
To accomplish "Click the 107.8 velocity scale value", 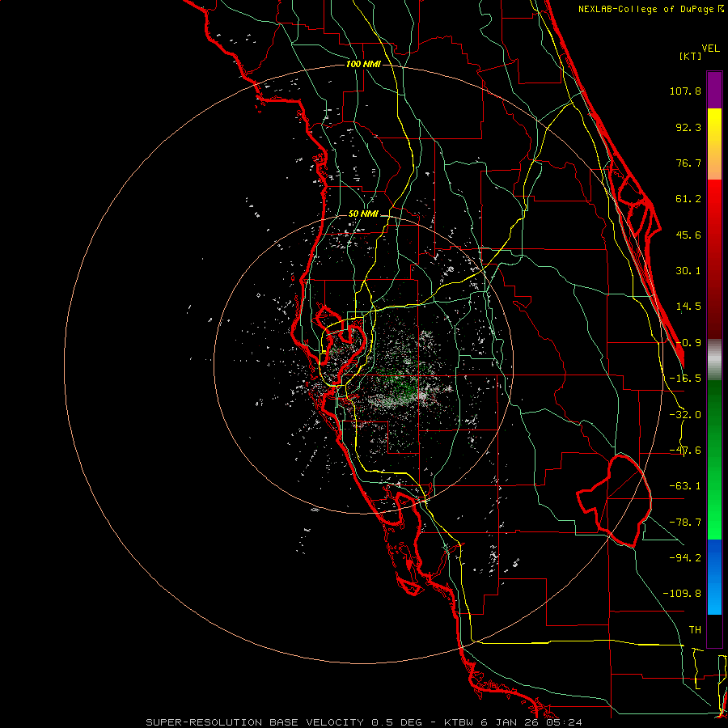I will [685, 91].
